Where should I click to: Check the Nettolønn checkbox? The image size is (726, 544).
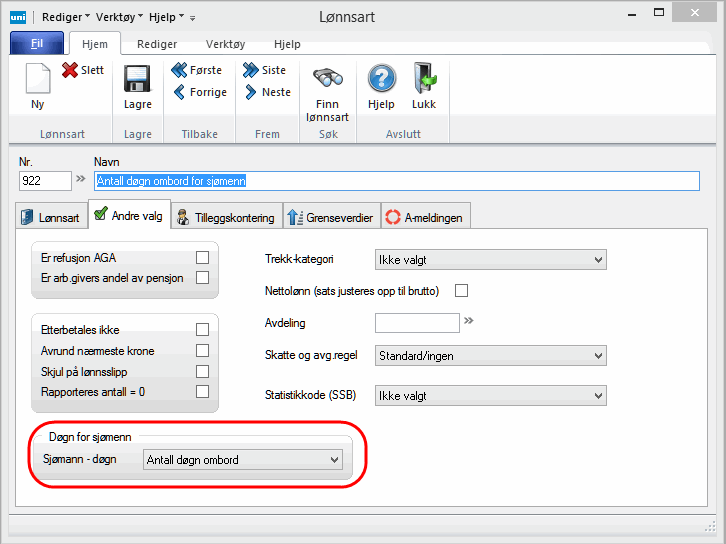coord(461,291)
